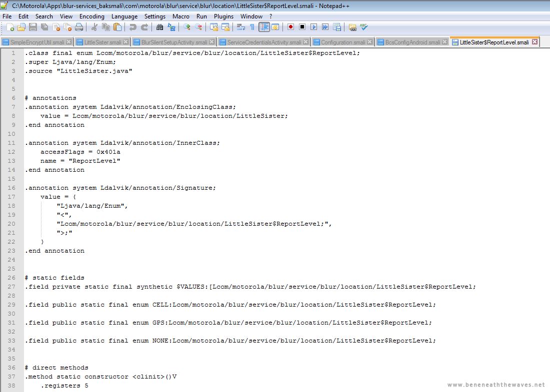Switch to the Configuration.smali tab

[x=342, y=42]
